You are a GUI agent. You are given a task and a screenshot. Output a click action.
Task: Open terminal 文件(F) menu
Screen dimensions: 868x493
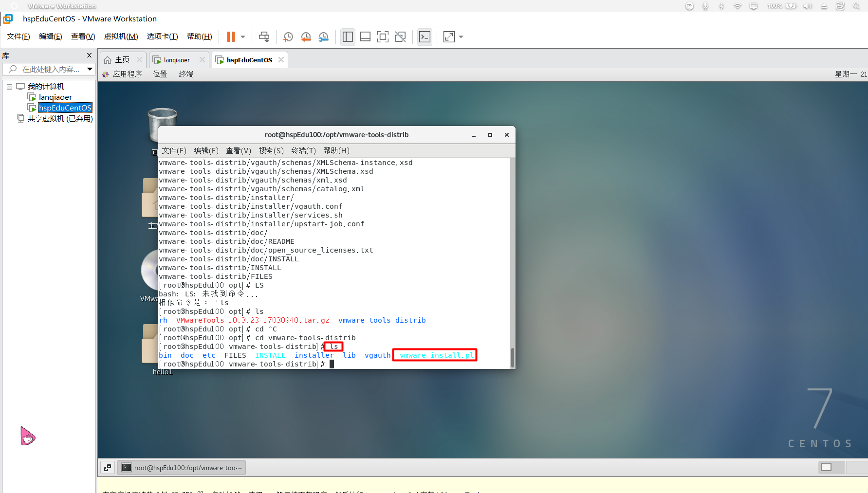[174, 151]
